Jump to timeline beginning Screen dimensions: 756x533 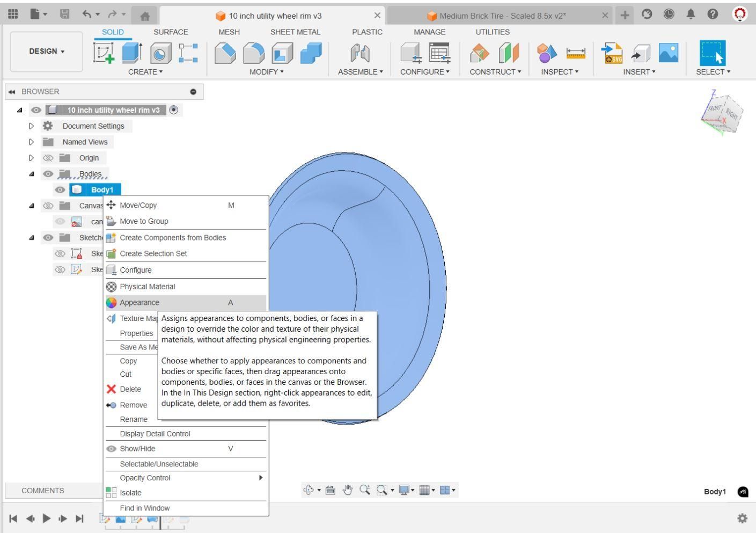13,518
